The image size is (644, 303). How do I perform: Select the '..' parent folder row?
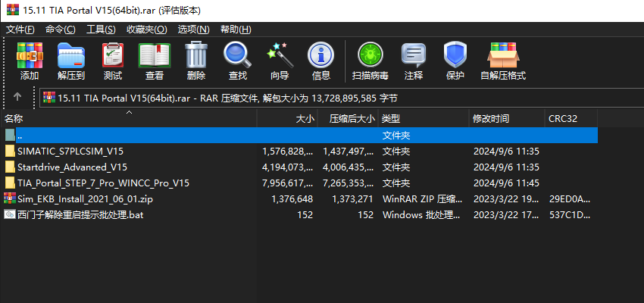pos(299,135)
